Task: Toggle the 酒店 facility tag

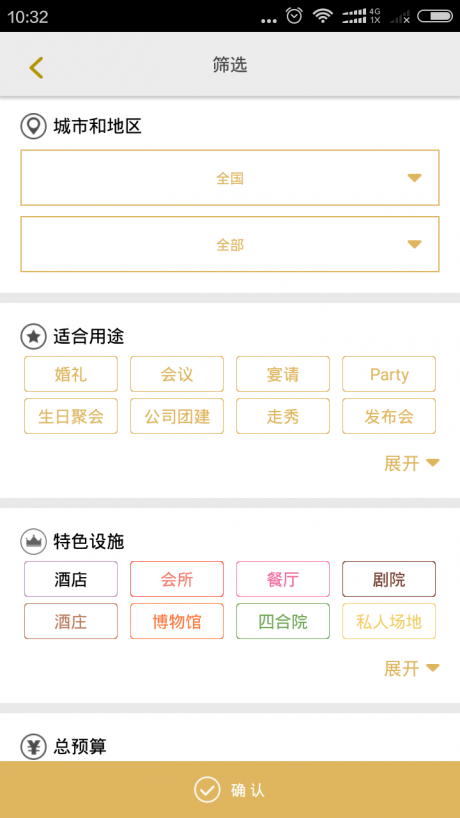Action: tap(71, 579)
